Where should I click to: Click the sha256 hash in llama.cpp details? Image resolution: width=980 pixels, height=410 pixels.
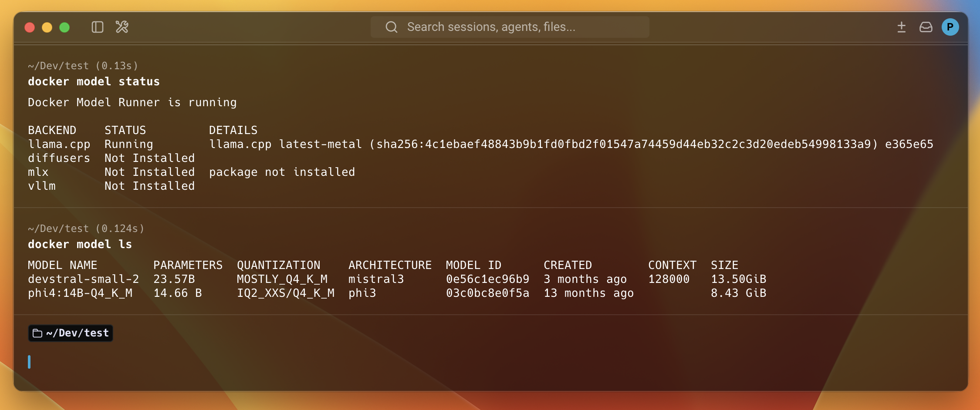(624, 145)
